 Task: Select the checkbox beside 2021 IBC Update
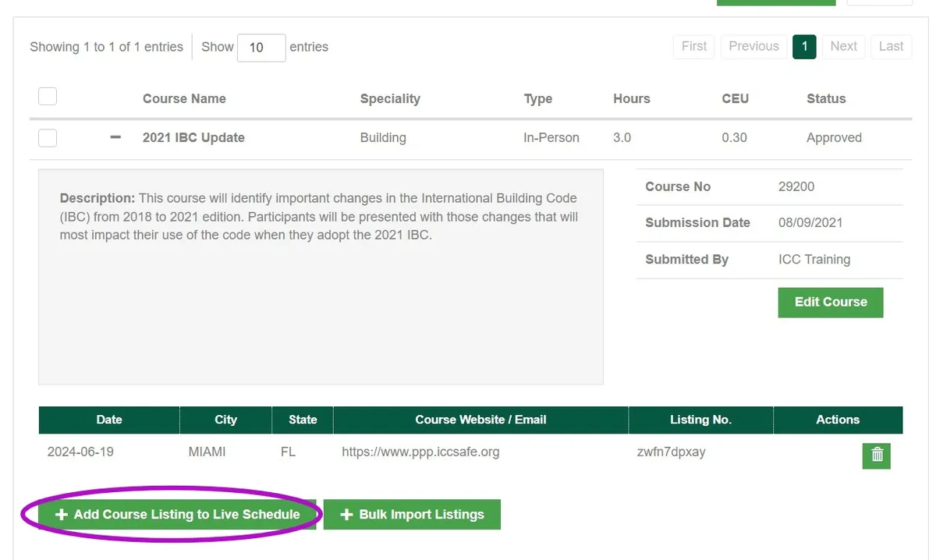47,137
